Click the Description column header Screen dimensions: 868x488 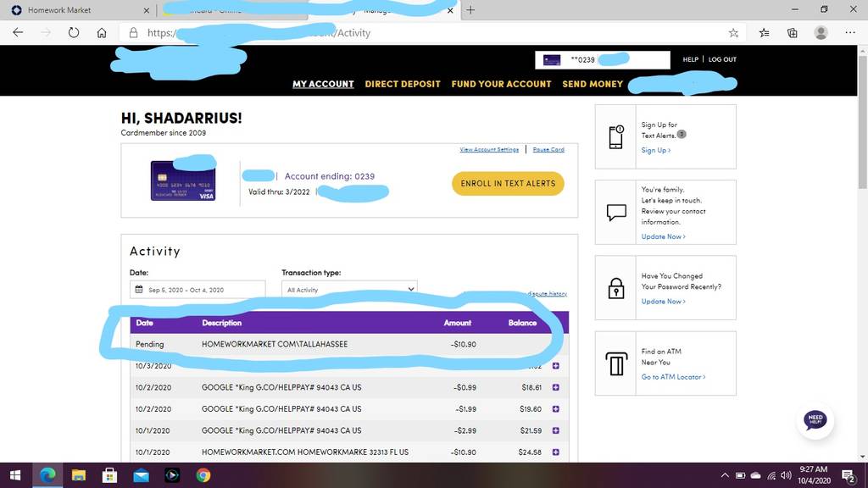point(221,323)
